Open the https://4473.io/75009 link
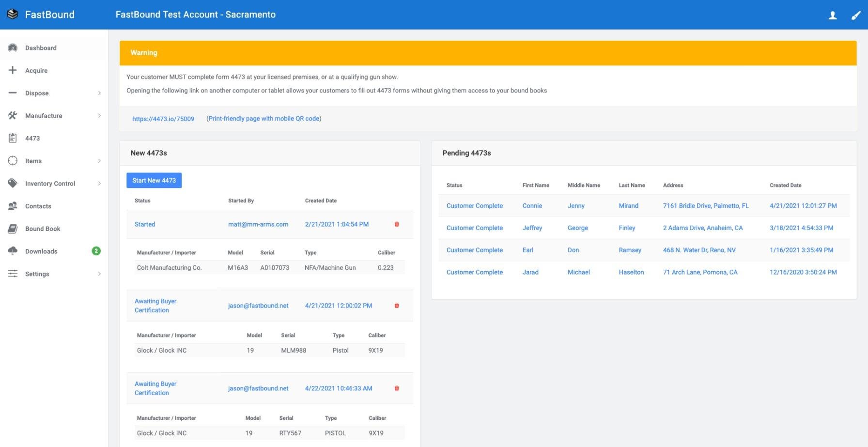The width and height of the screenshot is (868, 447). (x=163, y=119)
